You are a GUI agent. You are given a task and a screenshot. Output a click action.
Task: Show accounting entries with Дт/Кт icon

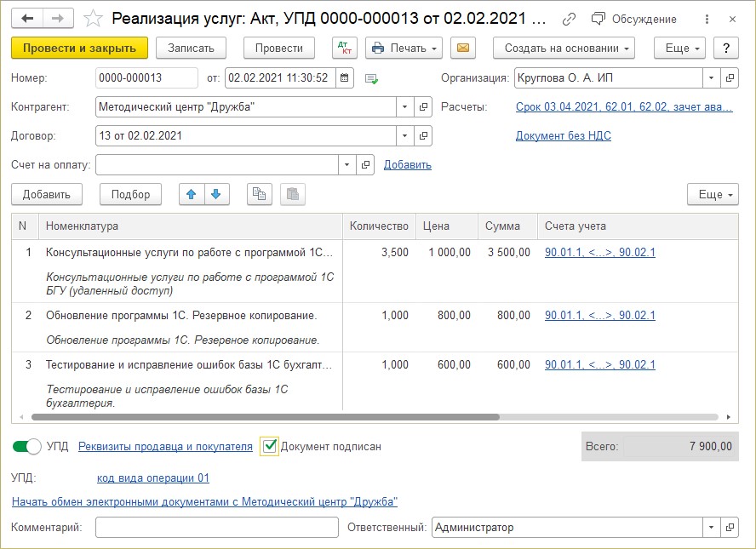coord(345,48)
